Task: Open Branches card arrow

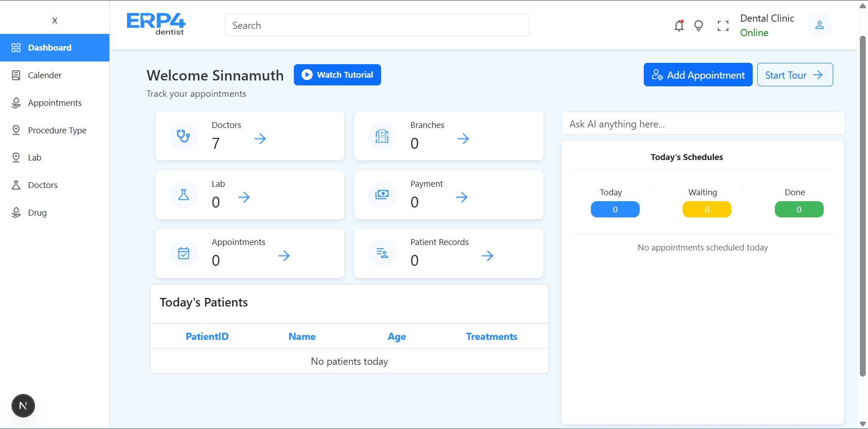Action: 463,138
